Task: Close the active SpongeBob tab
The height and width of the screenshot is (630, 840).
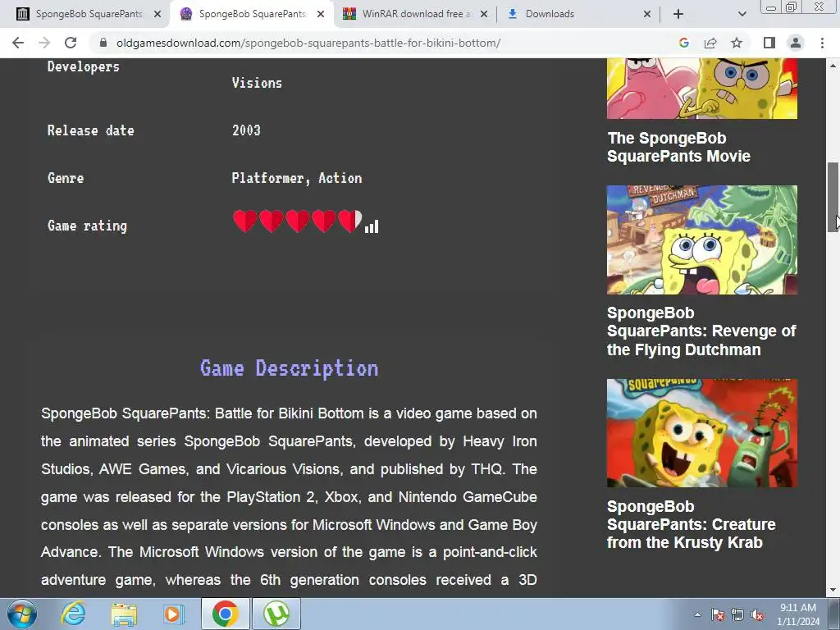Action: click(321, 14)
